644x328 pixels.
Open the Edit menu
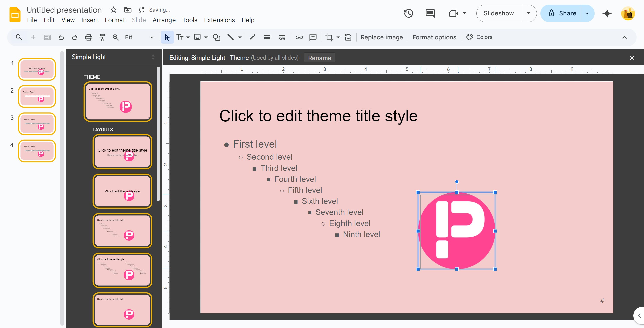[49, 20]
